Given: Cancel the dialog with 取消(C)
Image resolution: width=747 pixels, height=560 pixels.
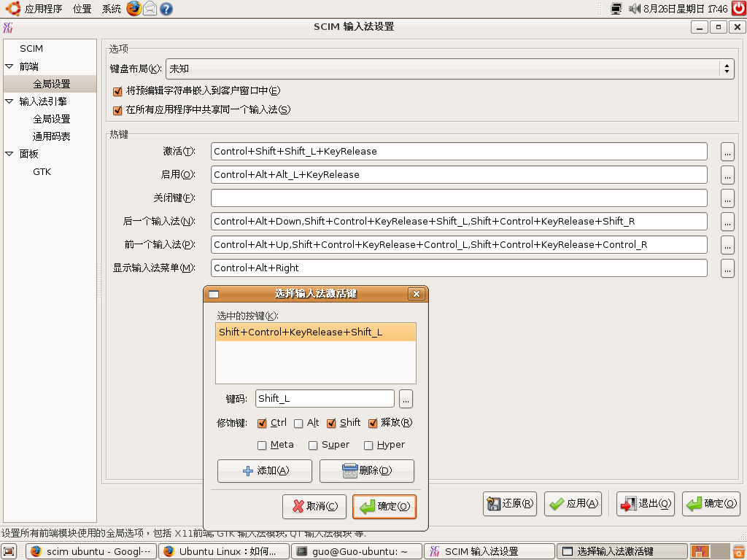Looking at the screenshot, I should click(314, 506).
